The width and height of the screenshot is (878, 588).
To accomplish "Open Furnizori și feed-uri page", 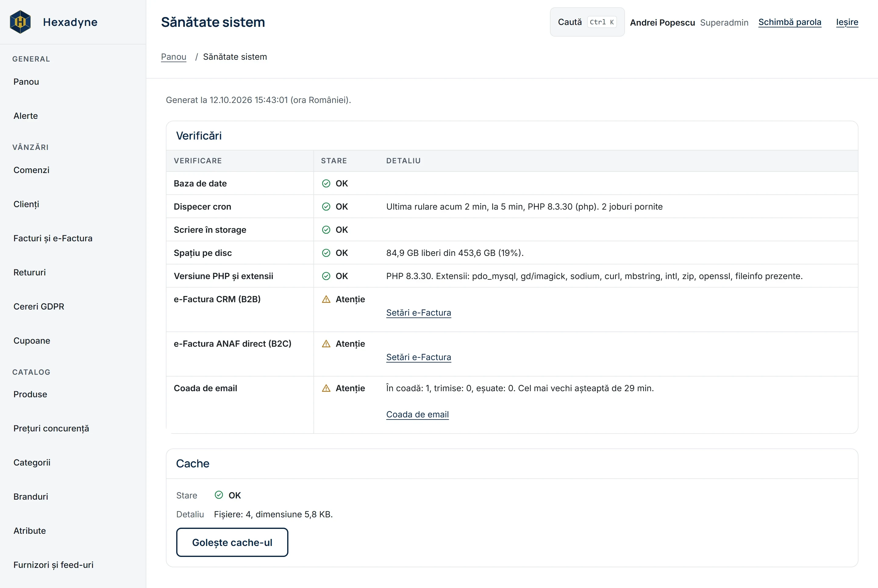I will click(x=53, y=565).
